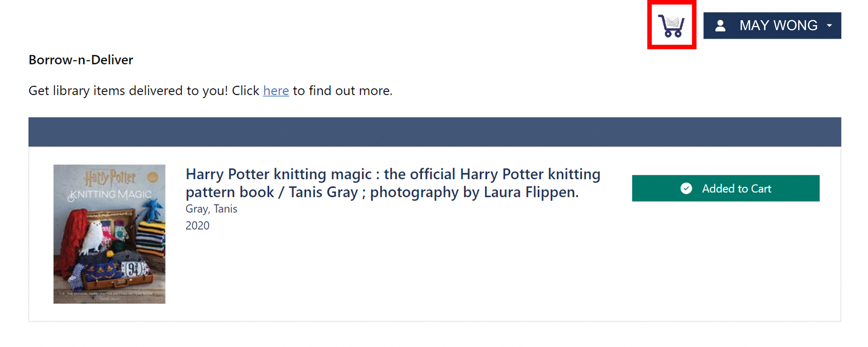Follow the "here" link to find out more
This screenshot has height=347, width=868.
point(276,91)
